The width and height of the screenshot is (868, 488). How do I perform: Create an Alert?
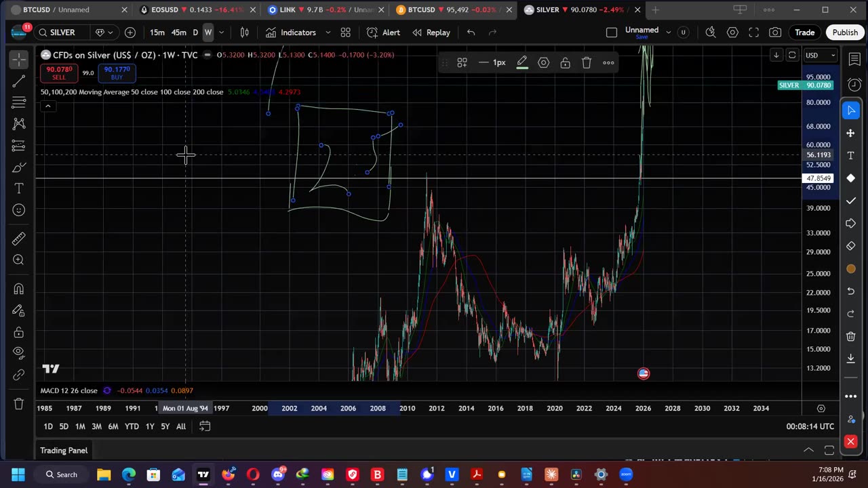tap(384, 33)
